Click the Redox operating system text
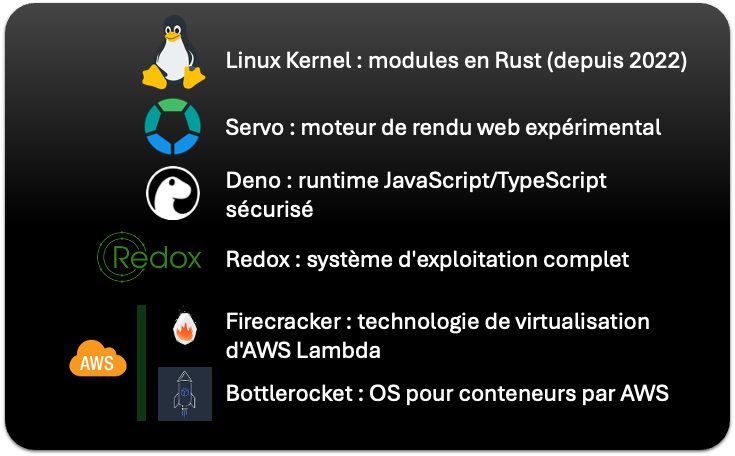 (428, 259)
